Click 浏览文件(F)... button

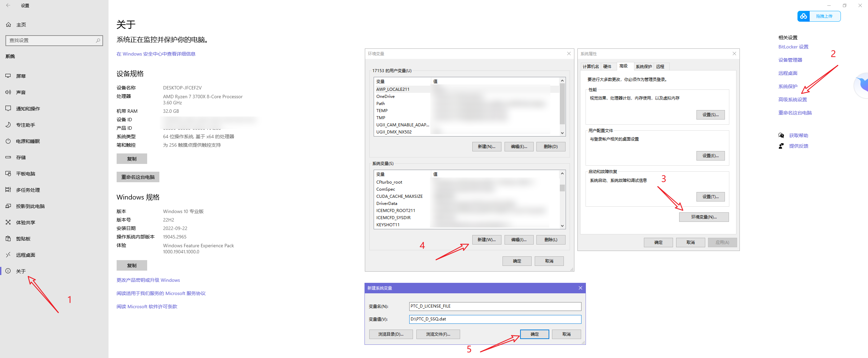pyautogui.click(x=438, y=334)
